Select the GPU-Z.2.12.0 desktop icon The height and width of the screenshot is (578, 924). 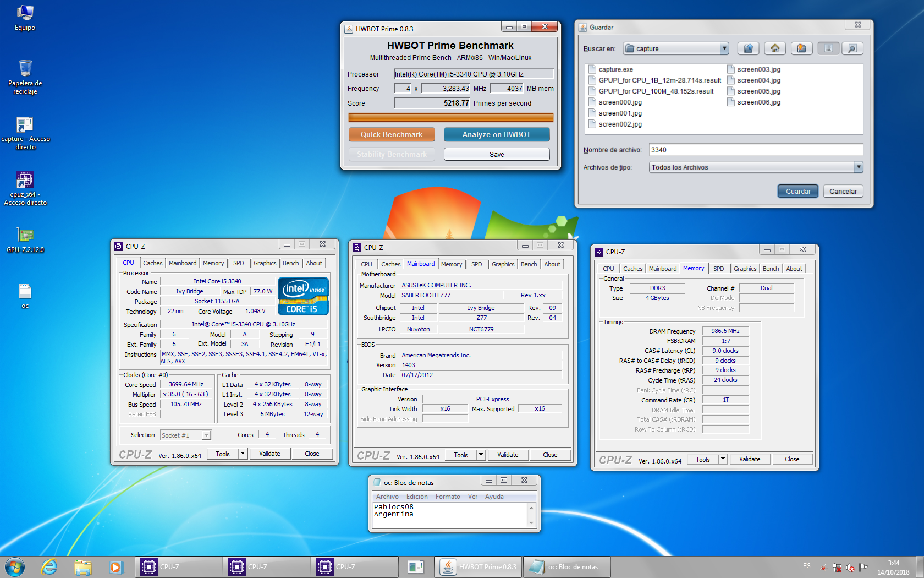coord(25,240)
